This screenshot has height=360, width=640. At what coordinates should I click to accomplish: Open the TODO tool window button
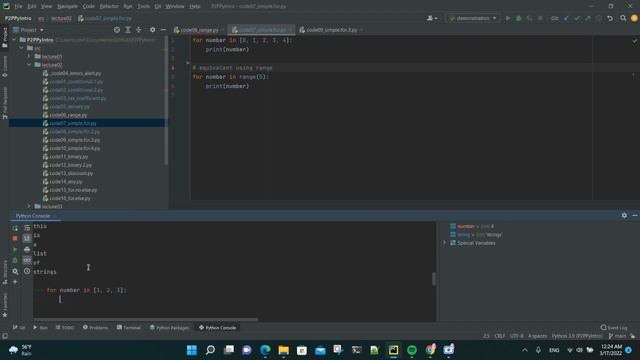click(65, 327)
